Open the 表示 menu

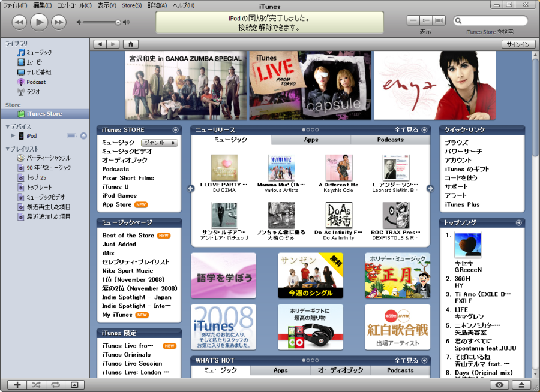106,5
